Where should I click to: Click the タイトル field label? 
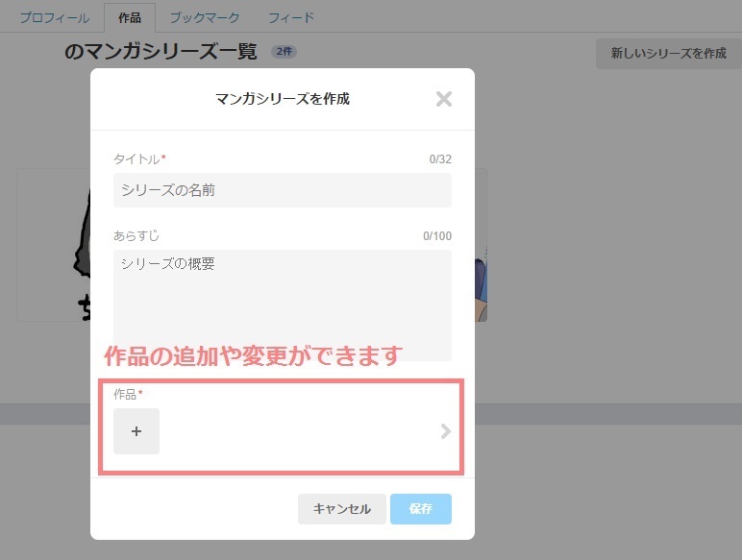[138, 158]
